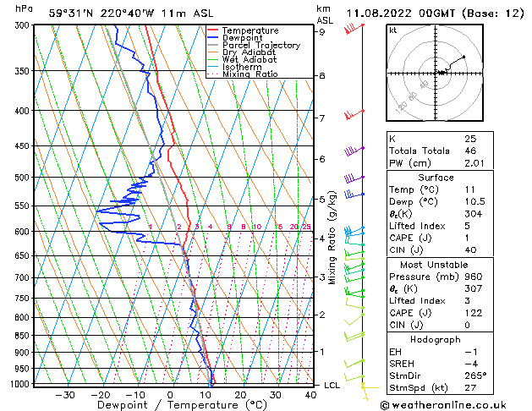This screenshot has height=411, width=532.
Task: Click the Surface CIN value "40"
Action: pyautogui.click(x=470, y=250)
